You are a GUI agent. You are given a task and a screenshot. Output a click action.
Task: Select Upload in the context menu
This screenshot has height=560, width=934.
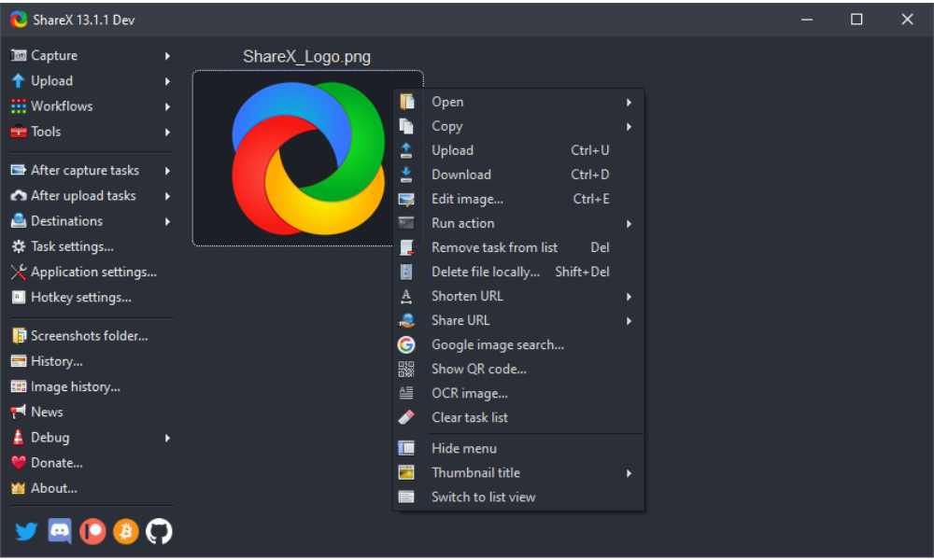(x=517, y=150)
